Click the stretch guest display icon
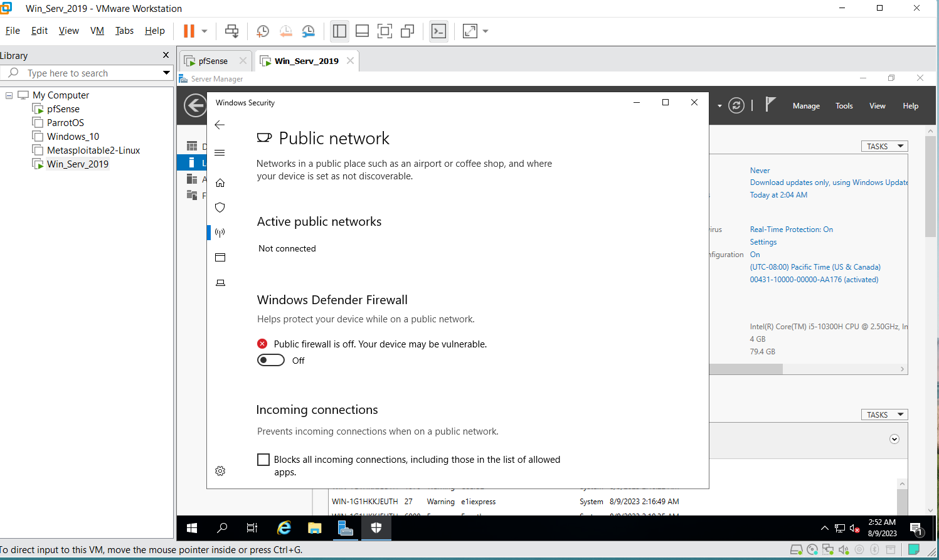 470,31
